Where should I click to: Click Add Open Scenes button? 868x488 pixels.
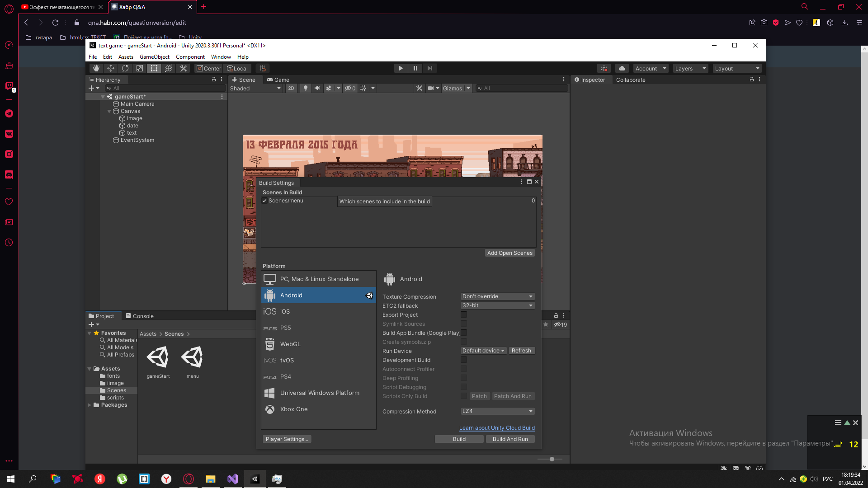(509, 253)
